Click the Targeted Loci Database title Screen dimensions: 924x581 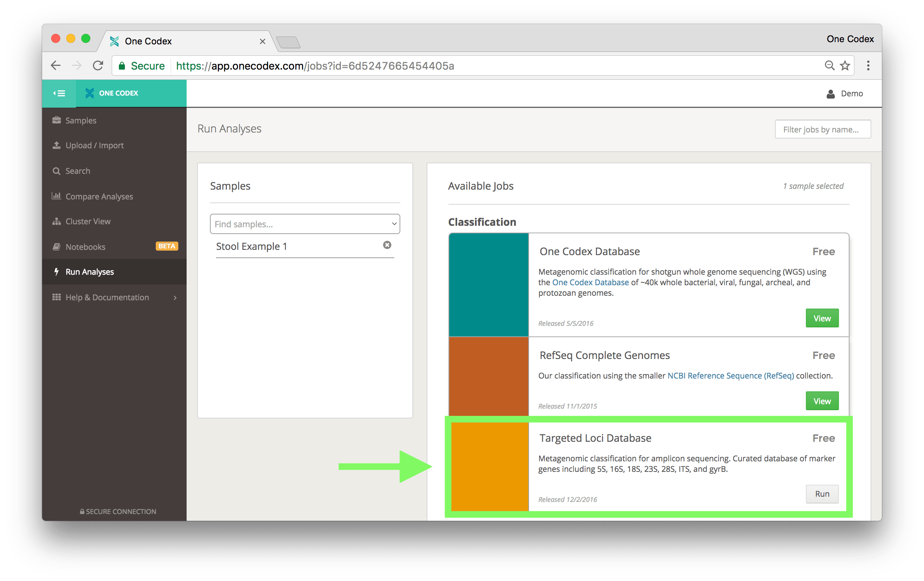(x=596, y=438)
